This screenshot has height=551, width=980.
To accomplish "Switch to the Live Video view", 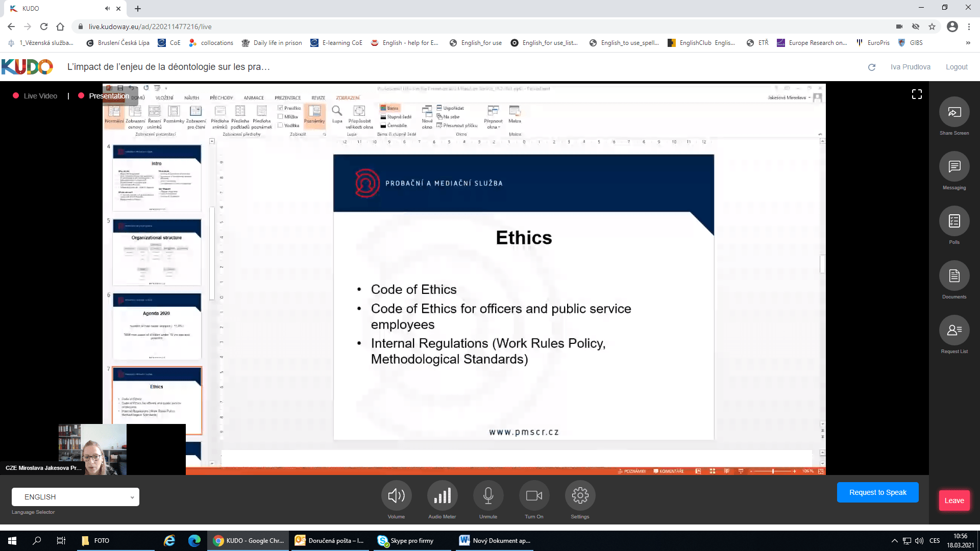I will point(40,96).
